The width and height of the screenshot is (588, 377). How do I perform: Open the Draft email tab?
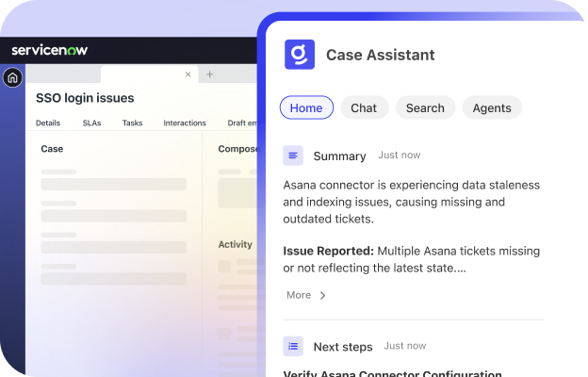242,123
